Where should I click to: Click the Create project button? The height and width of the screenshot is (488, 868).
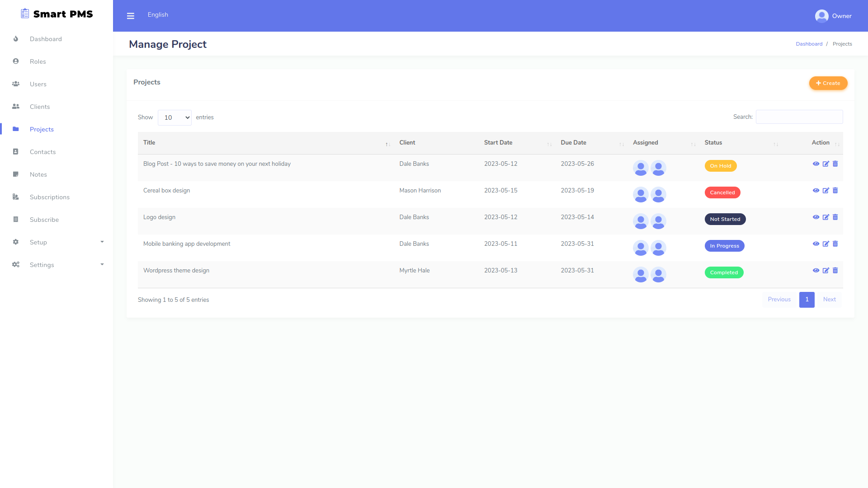[x=828, y=83]
